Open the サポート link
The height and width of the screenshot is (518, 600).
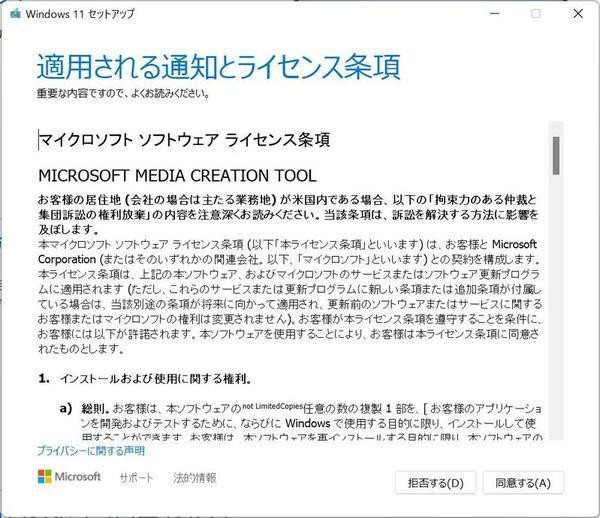136,477
